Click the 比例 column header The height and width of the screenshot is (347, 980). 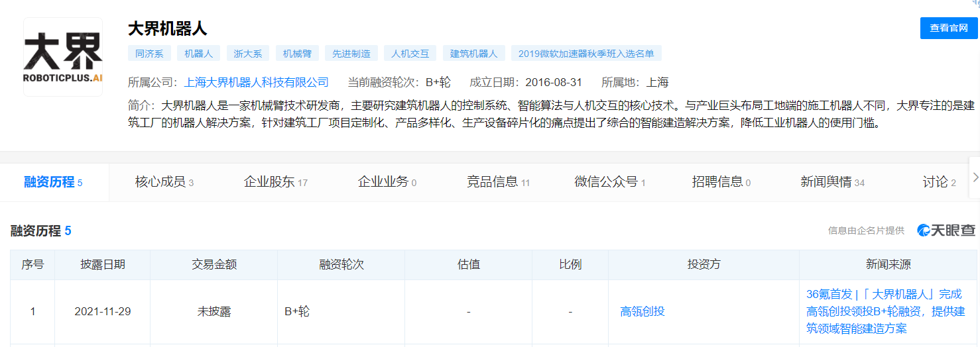(x=570, y=264)
